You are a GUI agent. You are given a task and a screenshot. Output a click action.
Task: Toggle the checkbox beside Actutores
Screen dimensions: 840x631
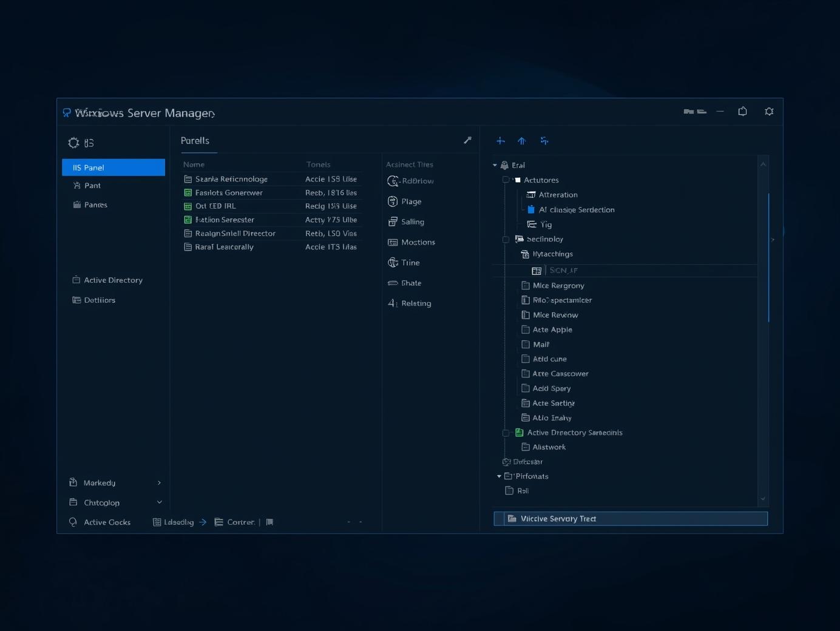506,180
